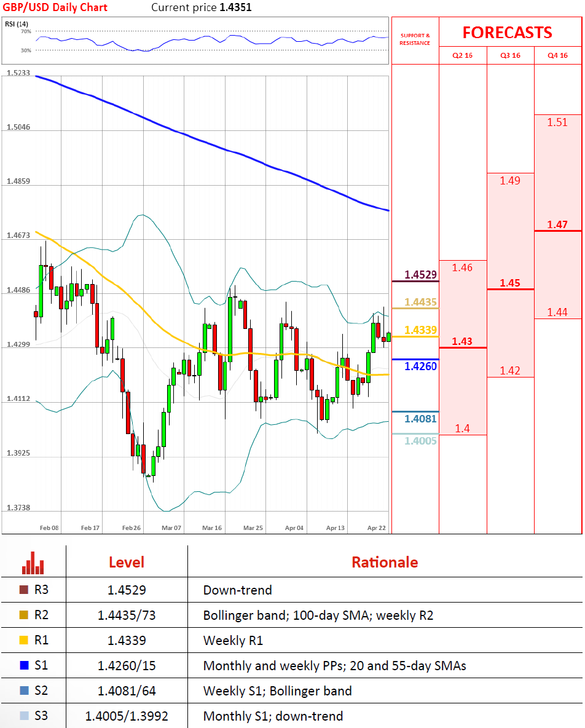Click the SUPPORT & RESISTANCE header
The height and width of the screenshot is (728, 585).
[415, 39]
